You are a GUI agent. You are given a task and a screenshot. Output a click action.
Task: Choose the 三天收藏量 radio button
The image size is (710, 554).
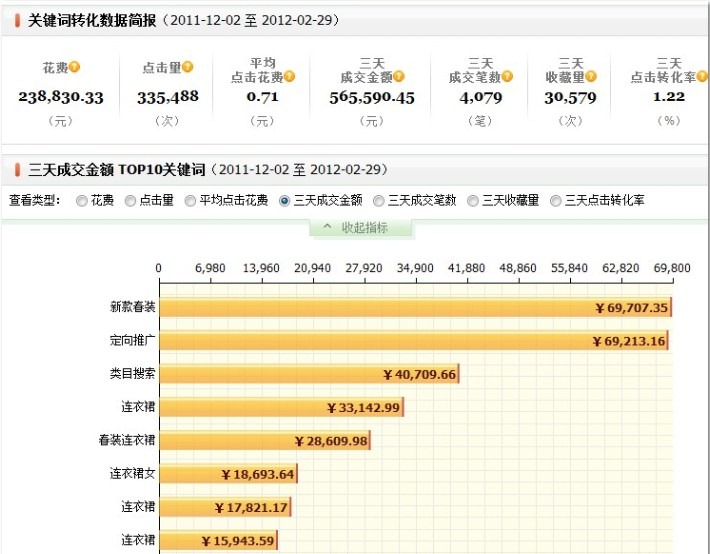[x=473, y=201]
